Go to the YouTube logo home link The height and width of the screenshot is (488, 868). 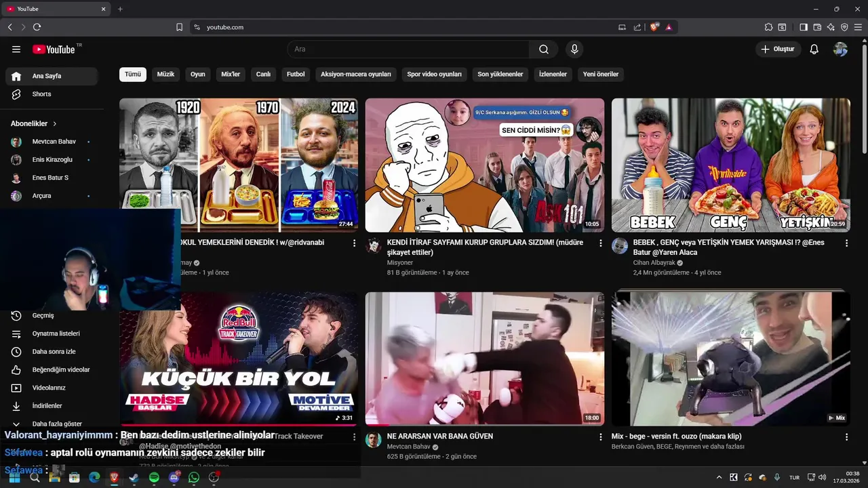pyautogui.click(x=54, y=49)
